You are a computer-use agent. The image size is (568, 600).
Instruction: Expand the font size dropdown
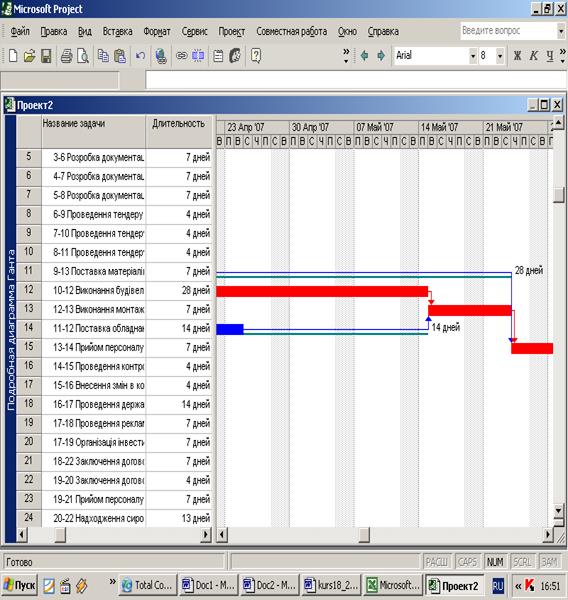[499, 56]
